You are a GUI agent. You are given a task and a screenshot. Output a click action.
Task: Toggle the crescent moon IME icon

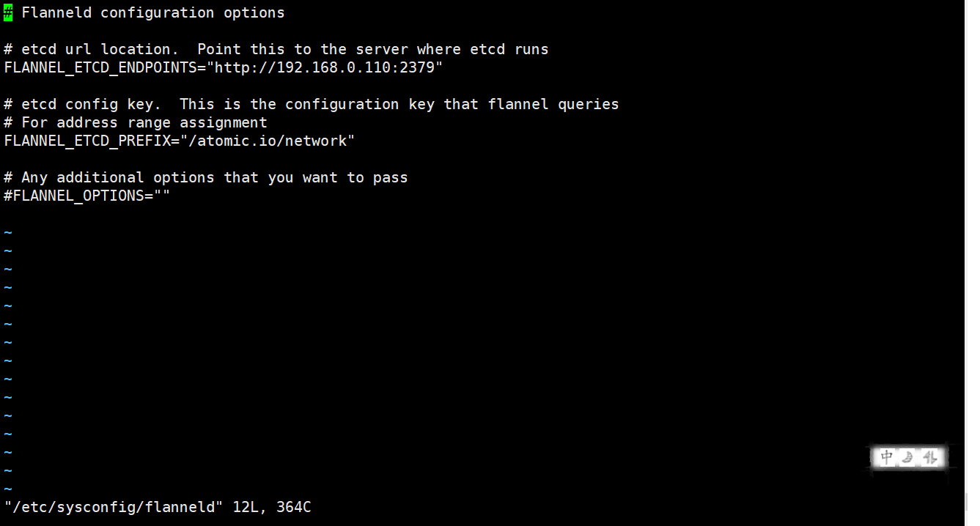908,458
